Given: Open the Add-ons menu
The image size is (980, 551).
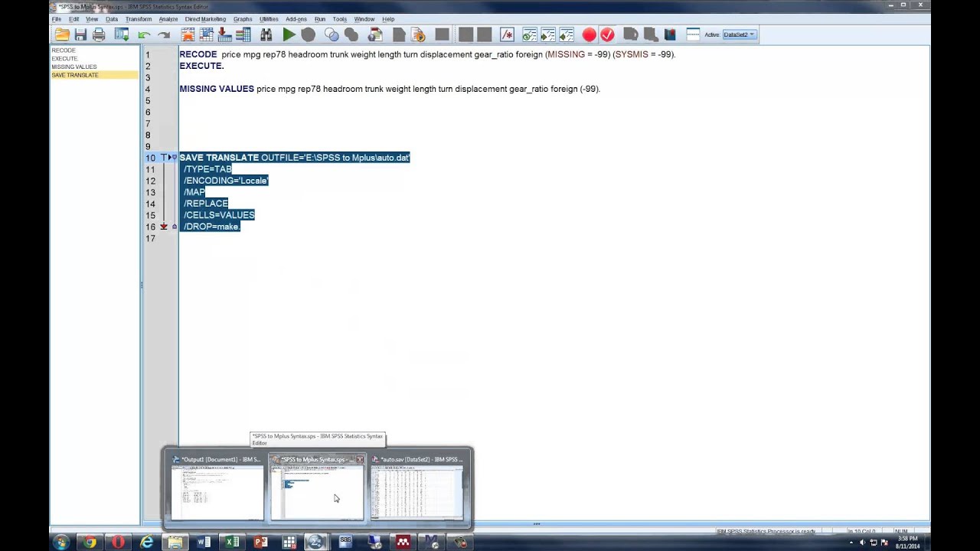Looking at the screenshot, I should (296, 19).
